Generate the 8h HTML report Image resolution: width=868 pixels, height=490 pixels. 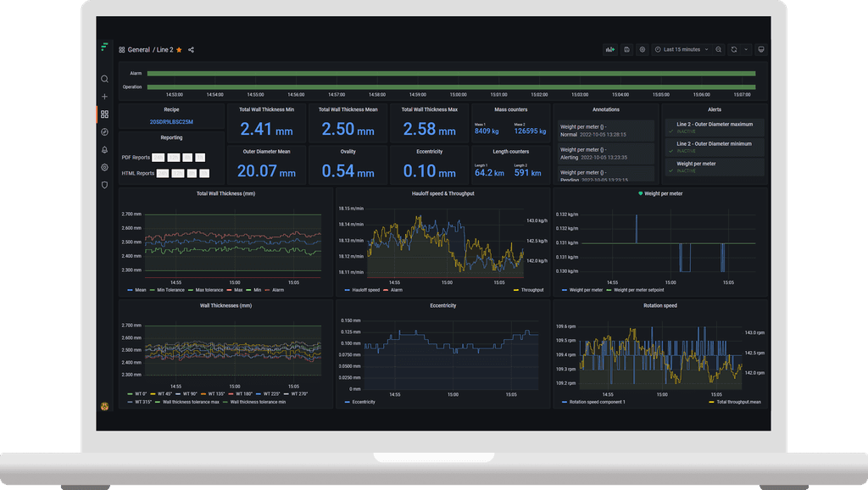(192, 173)
